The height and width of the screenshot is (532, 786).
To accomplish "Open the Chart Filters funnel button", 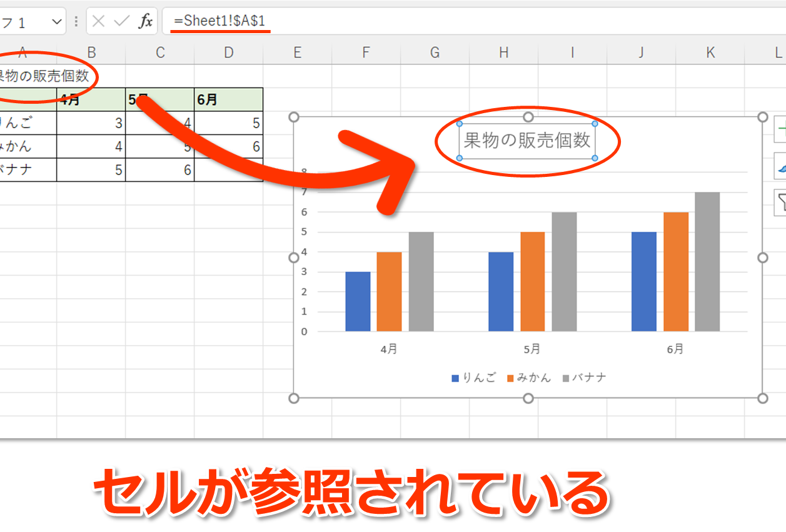I will [x=780, y=203].
